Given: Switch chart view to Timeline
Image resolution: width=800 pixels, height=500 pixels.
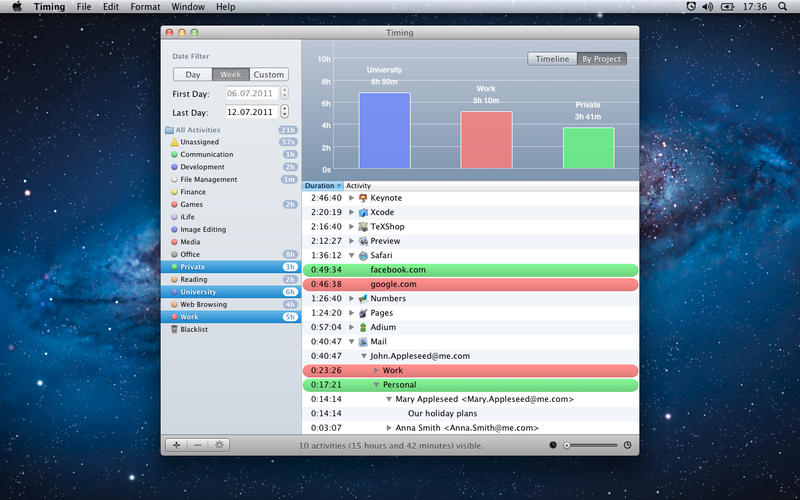Looking at the screenshot, I should click(552, 59).
